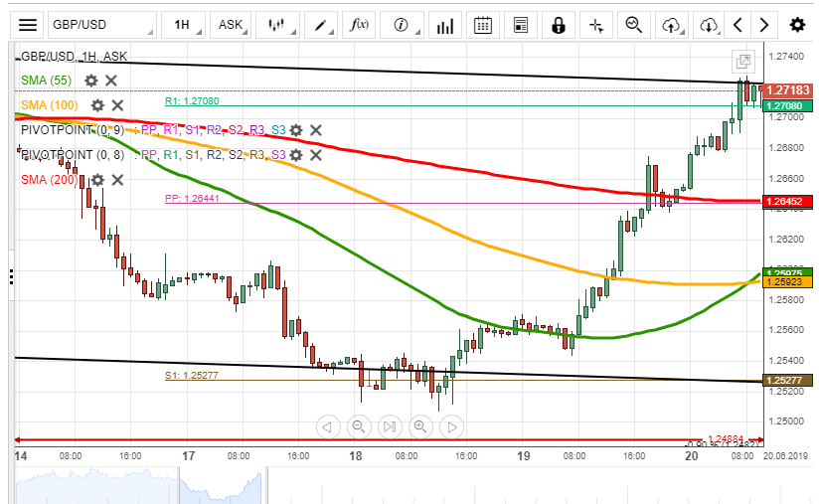
Task: Click the news/list panel icon
Action: tap(521, 25)
